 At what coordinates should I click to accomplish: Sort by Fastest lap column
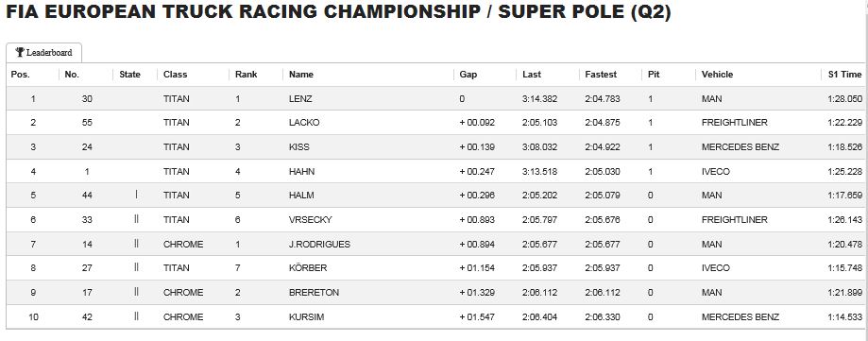pos(601,75)
